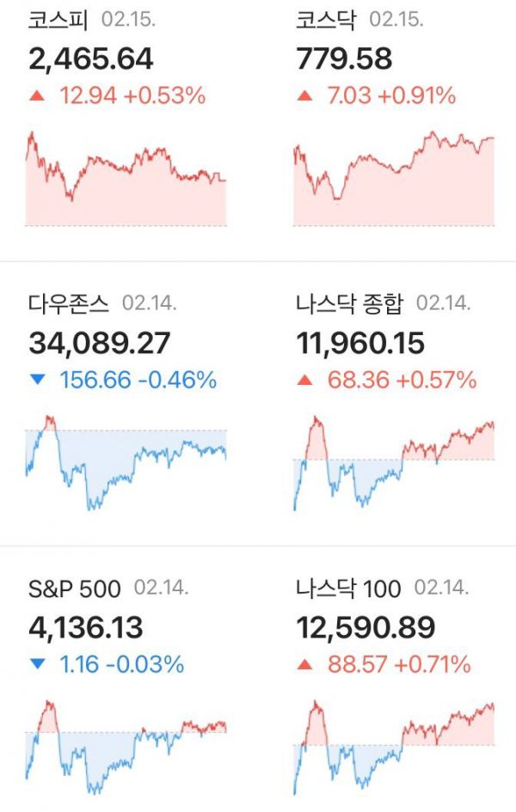View the 나스닥 종합 intraday chart
Viewport: 516px width, 812px height.
(x=394, y=462)
